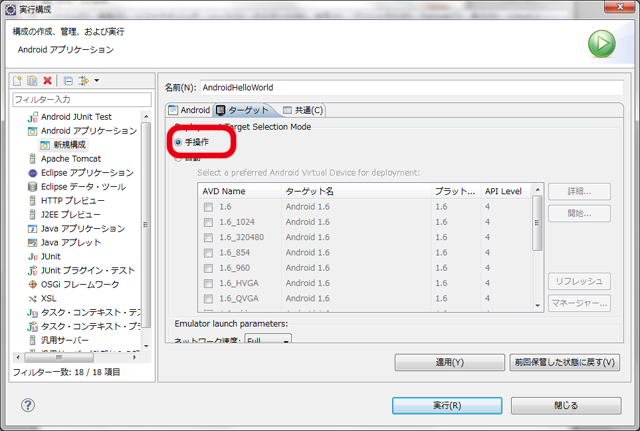This screenshot has height=431, width=640.
Task: Select Android JUnit Test configuration type
Action: [x=76, y=117]
